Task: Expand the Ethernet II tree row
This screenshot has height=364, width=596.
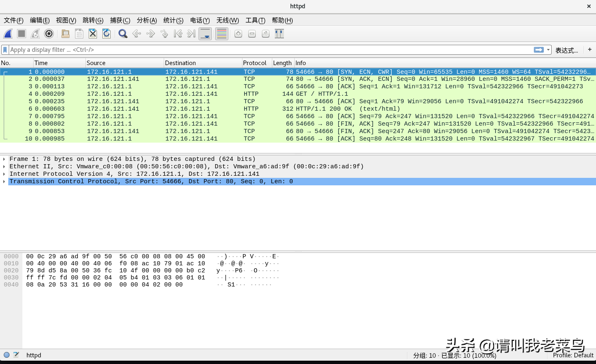Action: coord(4,167)
